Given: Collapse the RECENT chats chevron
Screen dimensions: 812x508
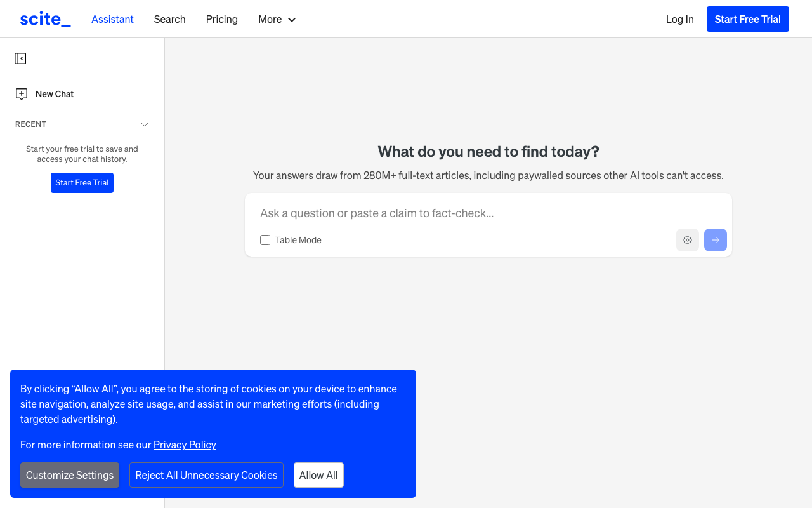Looking at the screenshot, I should 145,124.
